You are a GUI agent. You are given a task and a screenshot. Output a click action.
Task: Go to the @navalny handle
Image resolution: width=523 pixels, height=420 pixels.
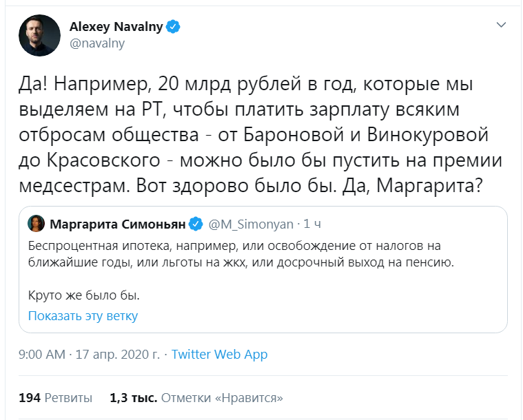tap(96, 43)
